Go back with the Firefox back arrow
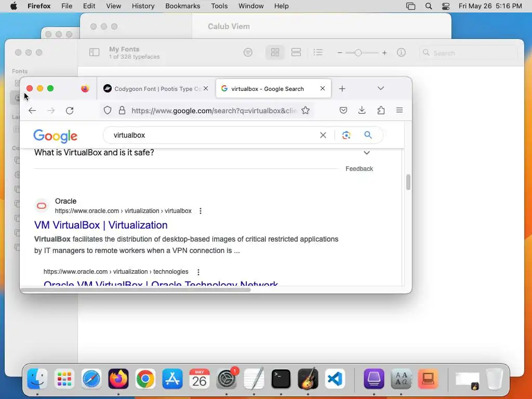This screenshot has height=399, width=532. pyautogui.click(x=32, y=110)
